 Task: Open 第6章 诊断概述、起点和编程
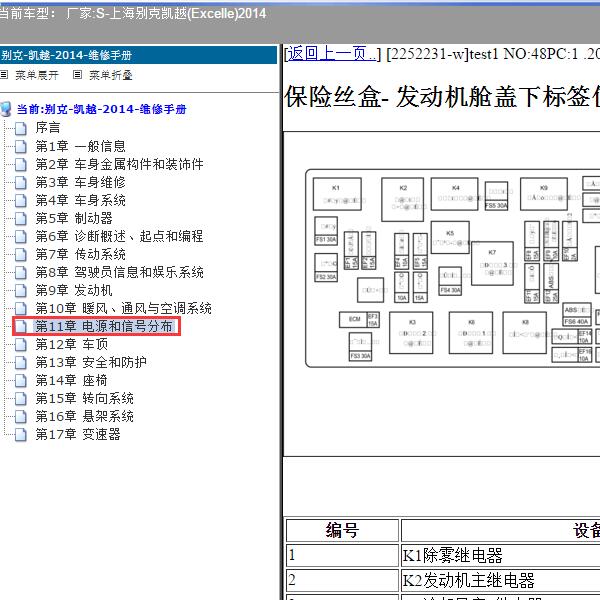[119, 236]
